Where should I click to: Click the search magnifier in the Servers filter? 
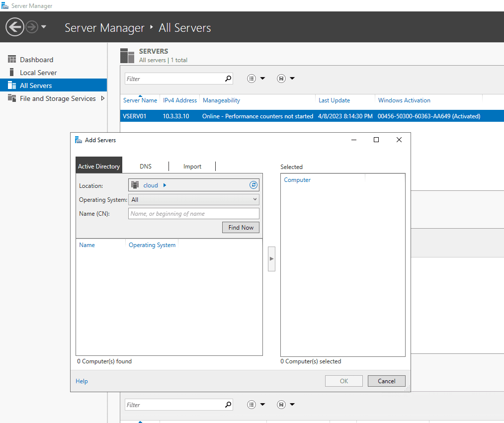pos(228,79)
